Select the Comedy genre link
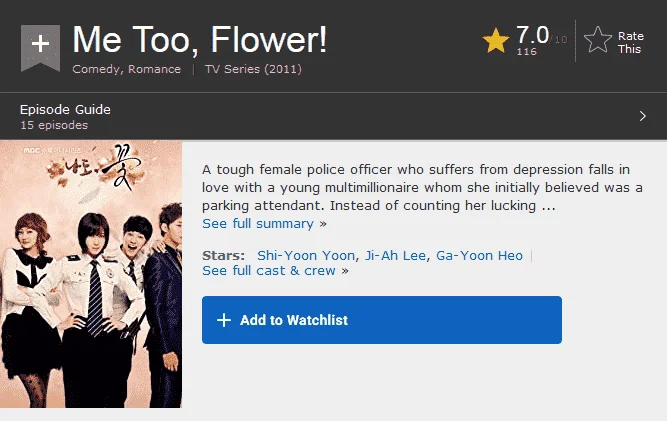 pos(96,69)
